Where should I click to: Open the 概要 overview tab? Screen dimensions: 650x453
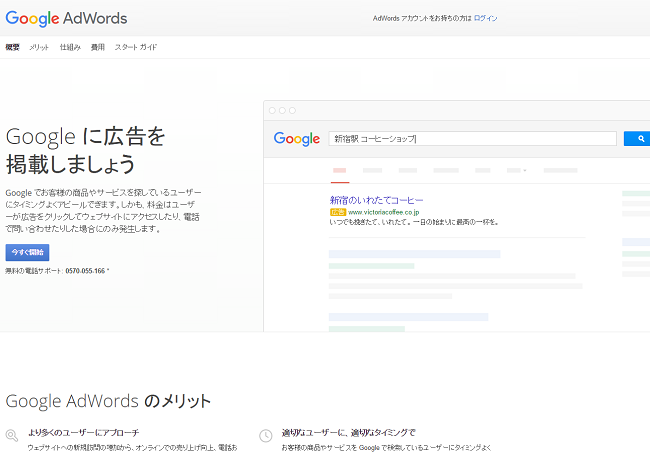pos(12,47)
